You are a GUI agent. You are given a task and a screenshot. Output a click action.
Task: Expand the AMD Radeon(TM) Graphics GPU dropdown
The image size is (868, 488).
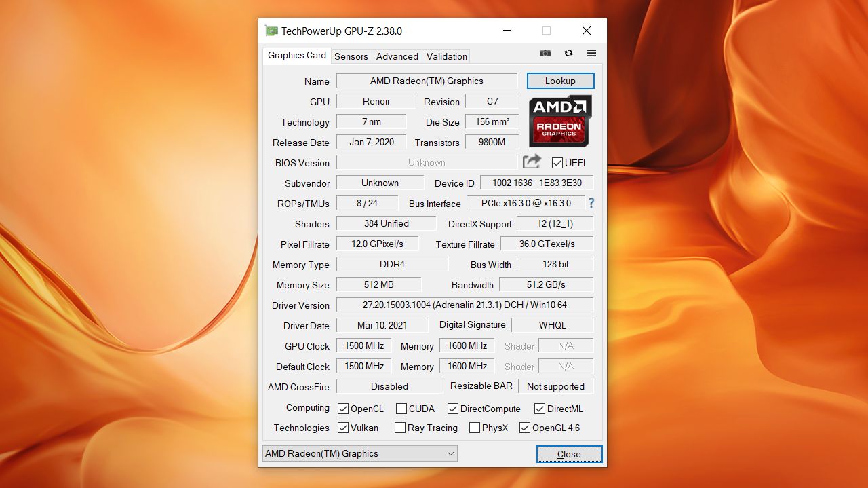click(359, 453)
